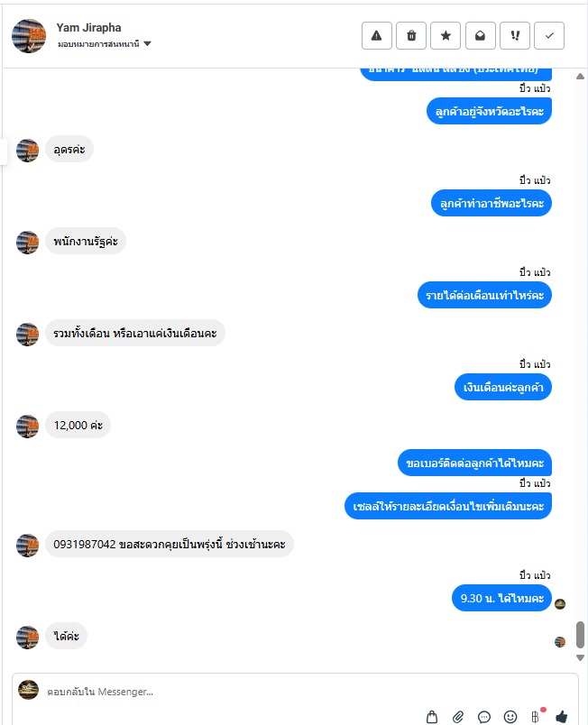The width and height of the screenshot is (588, 725).
Task: Click the scrollbar down arrow
Action: pyautogui.click(x=581, y=657)
